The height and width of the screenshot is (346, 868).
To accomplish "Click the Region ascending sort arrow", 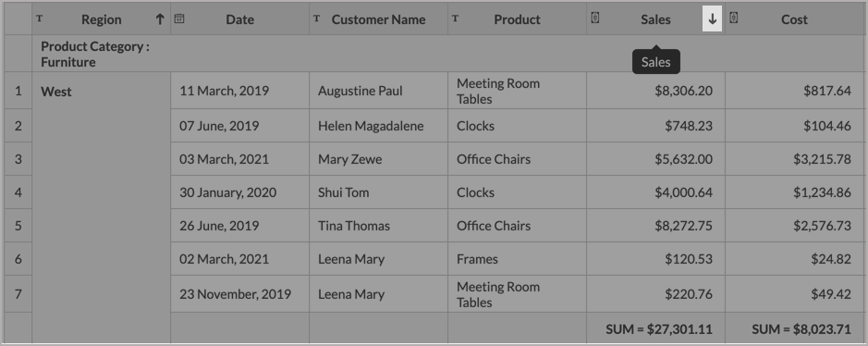I will tap(159, 19).
